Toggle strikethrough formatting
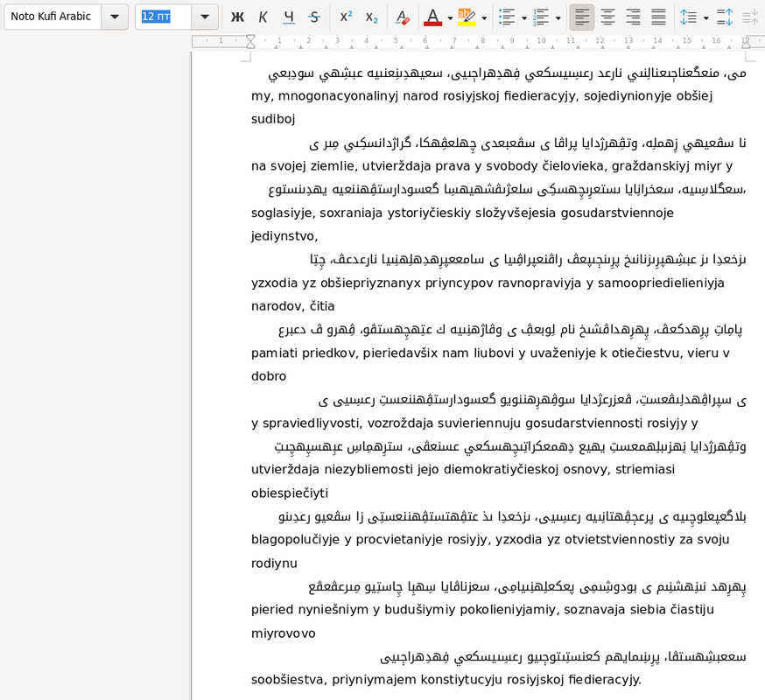765x700 pixels. pos(315,17)
